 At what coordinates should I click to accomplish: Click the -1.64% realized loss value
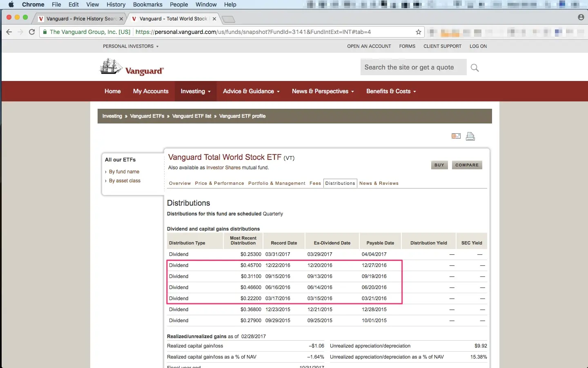pyautogui.click(x=316, y=357)
